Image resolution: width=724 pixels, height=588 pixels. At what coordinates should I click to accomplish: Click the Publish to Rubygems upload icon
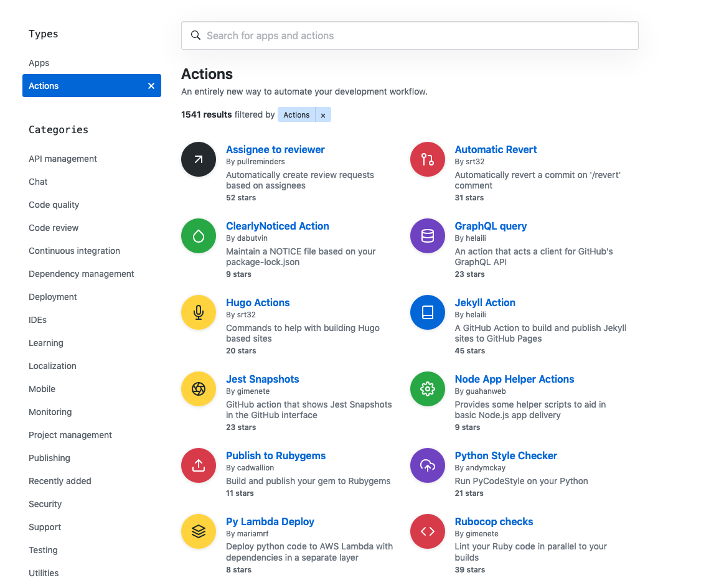coord(198,465)
